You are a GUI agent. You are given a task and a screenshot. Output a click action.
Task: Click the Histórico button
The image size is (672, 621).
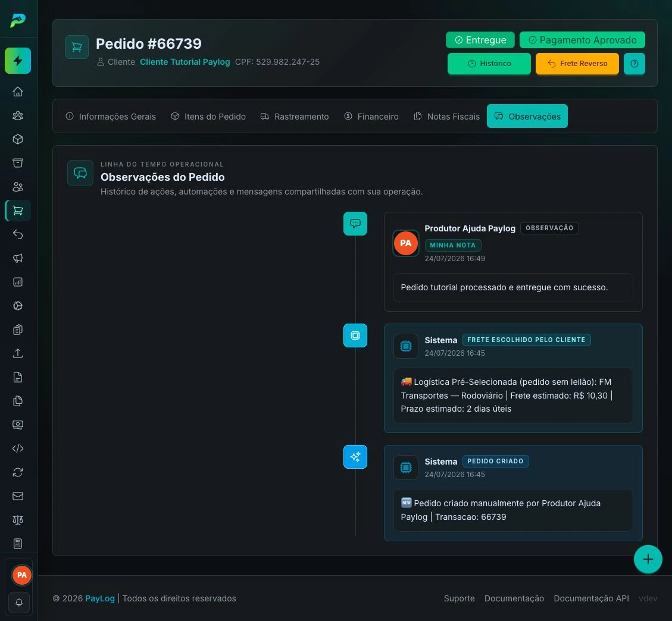tap(489, 64)
